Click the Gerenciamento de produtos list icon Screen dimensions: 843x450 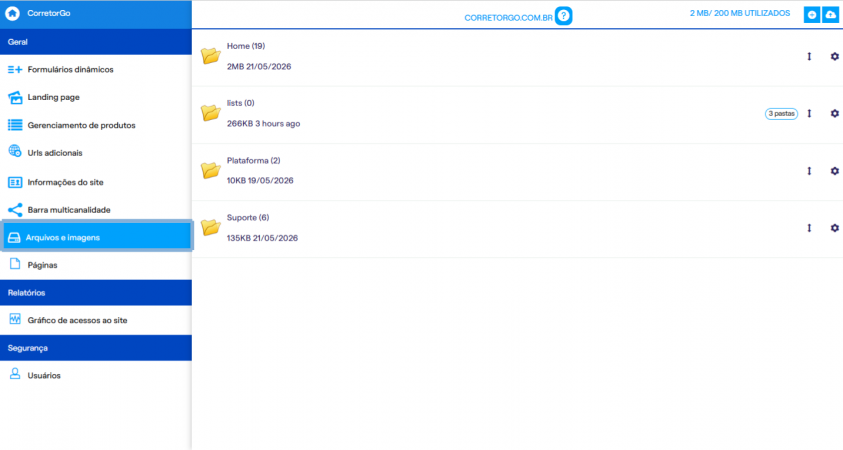pyautogui.click(x=15, y=125)
